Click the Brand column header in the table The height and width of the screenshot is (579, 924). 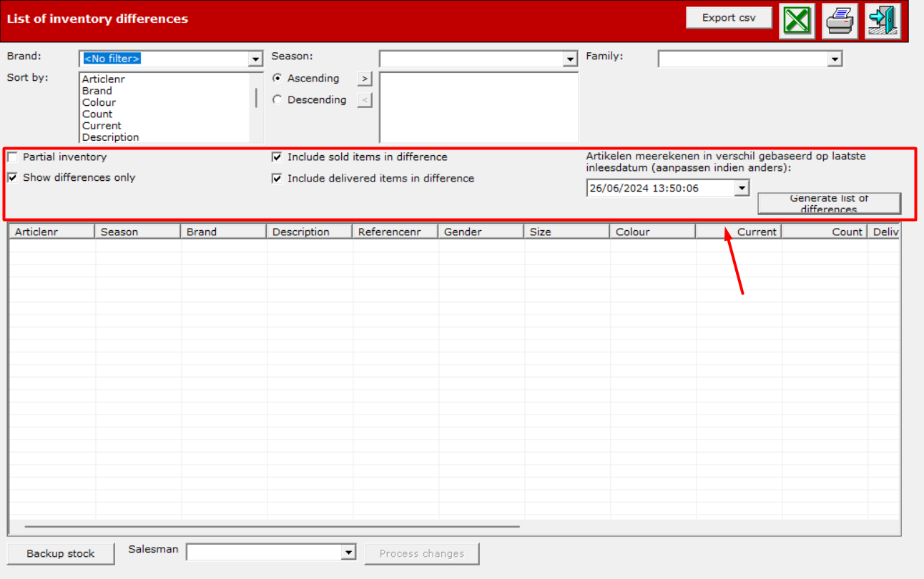click(223, 232)
